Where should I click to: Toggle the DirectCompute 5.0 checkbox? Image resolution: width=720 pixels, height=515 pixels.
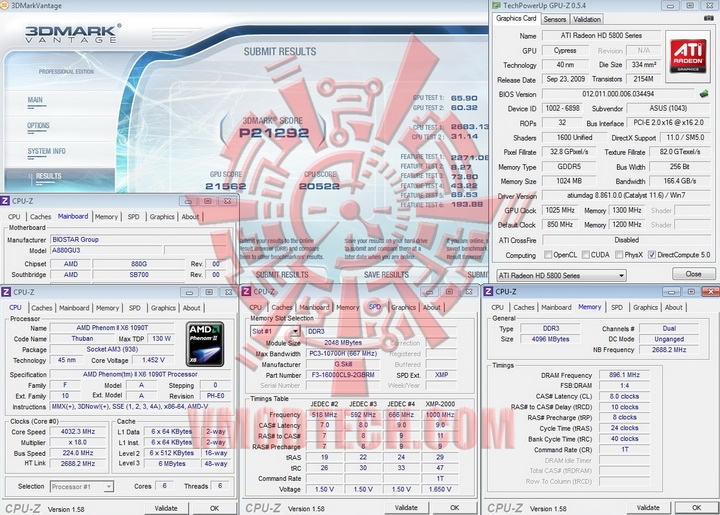652,255
